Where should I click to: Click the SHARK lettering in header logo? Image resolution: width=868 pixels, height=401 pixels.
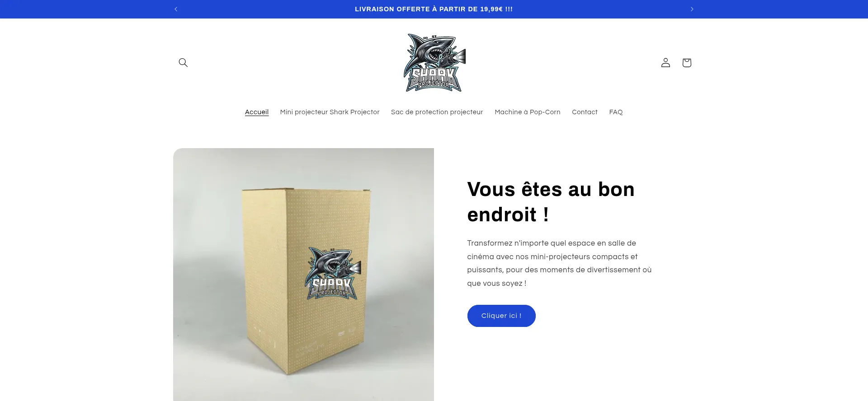point(432,76)
